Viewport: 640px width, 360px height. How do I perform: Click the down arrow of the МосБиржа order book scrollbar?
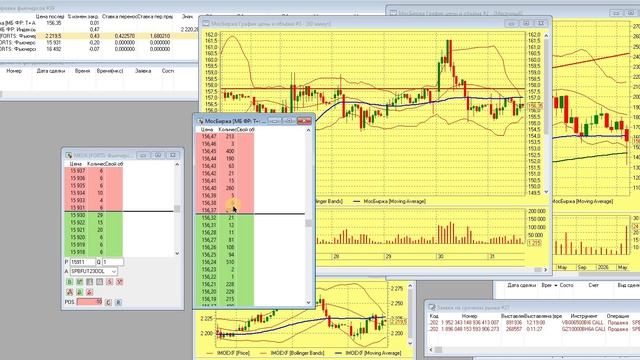[x=309, y=302]
